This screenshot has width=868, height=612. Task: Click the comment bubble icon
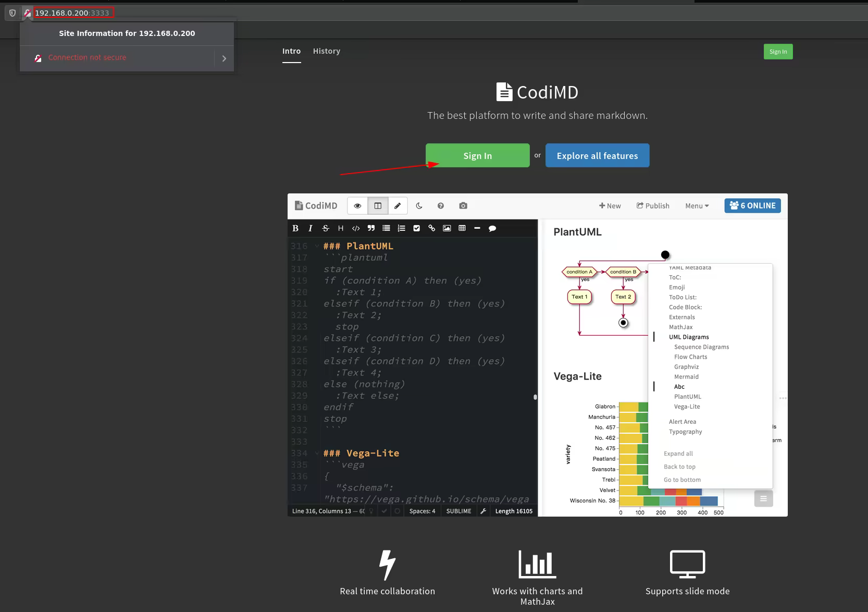[492, 228]
